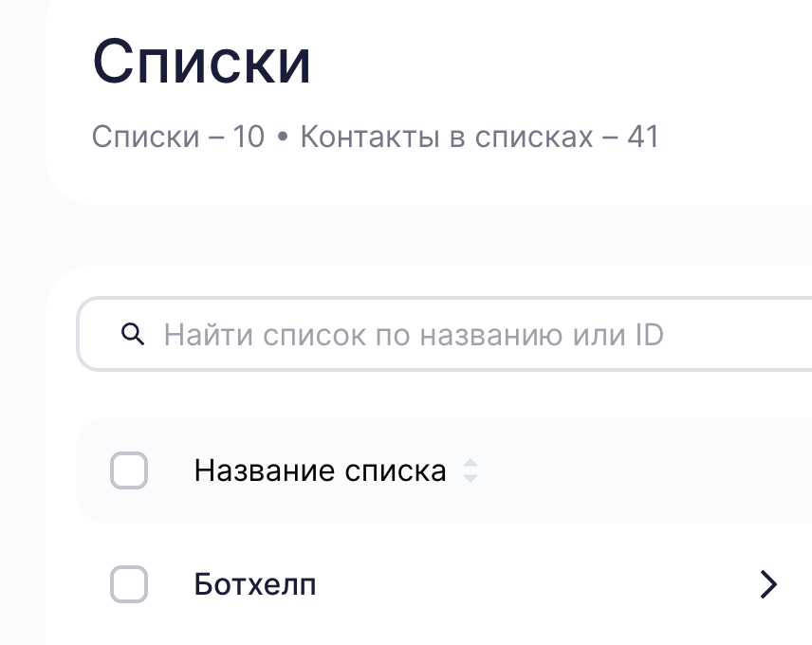This screenshot has width=812, height=645.
Task: Click empty area of the table header bar
Action: pos(645,470)
